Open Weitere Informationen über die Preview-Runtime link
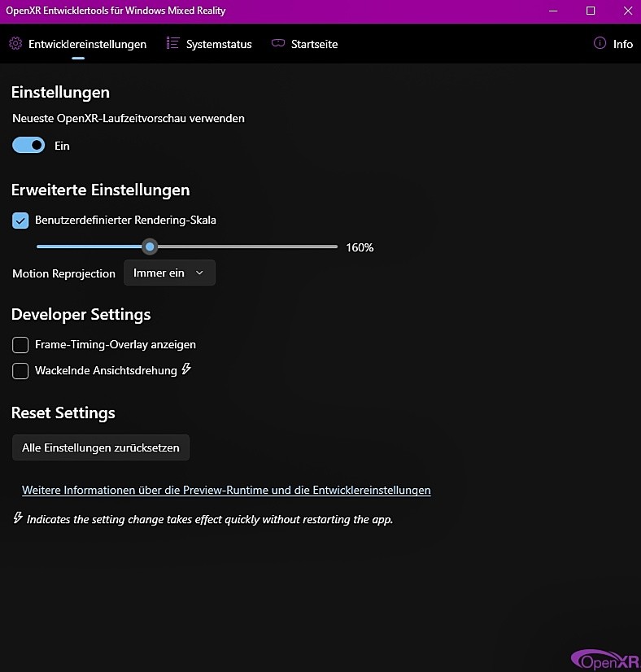The image size is (641, 672). tap(226, 491)
